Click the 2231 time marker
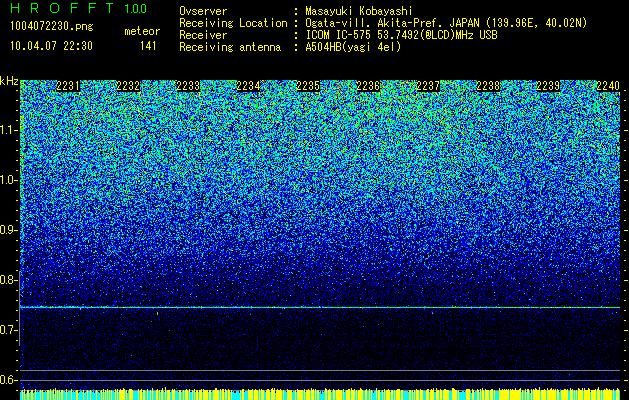Viewport: 629px width, 400px height. [x=68, y=86]
